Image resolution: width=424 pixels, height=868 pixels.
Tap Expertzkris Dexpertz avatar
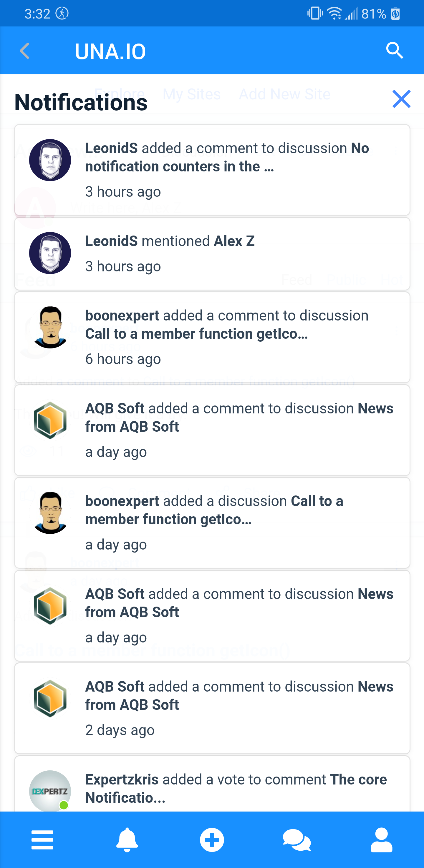coord(50,790)
